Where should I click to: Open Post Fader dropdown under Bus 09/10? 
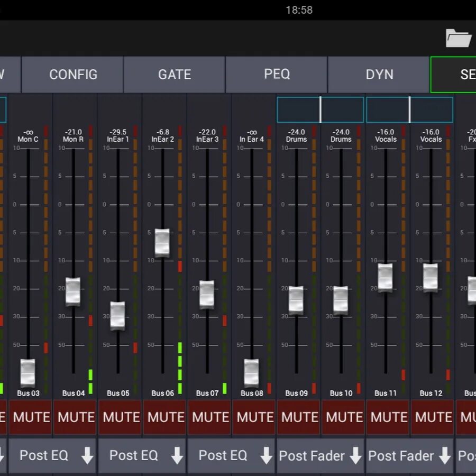click(321, 456)
